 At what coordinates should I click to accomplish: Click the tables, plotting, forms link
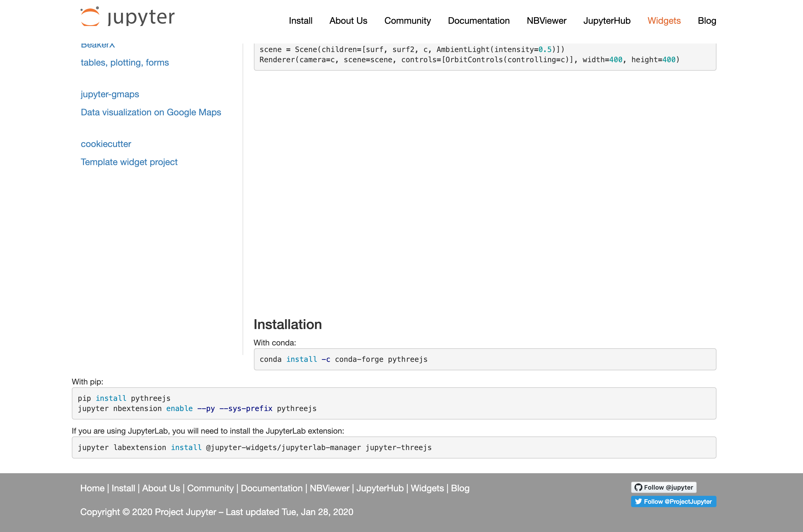(125, 62)
